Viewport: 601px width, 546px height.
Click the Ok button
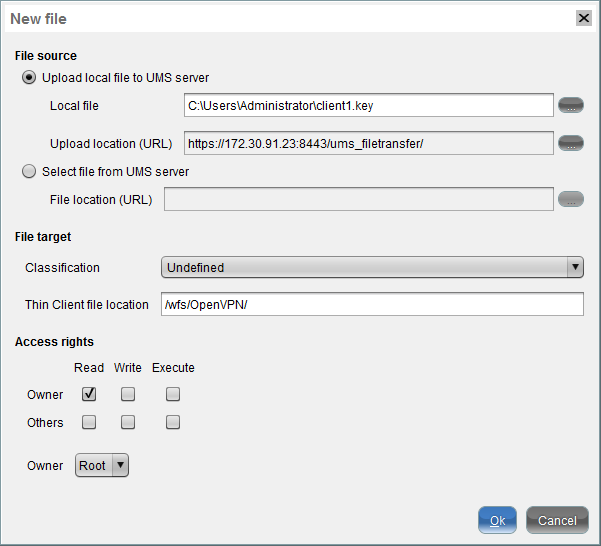click(x=497, y=520)
